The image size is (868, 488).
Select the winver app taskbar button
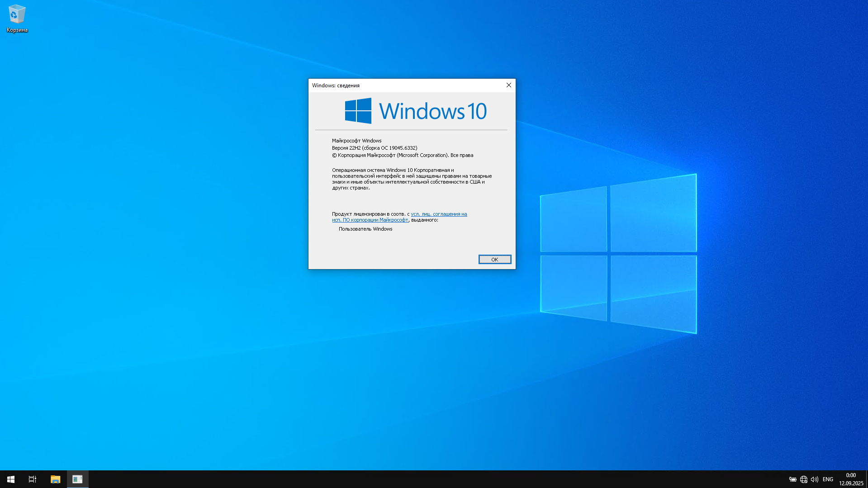(77, 479)
